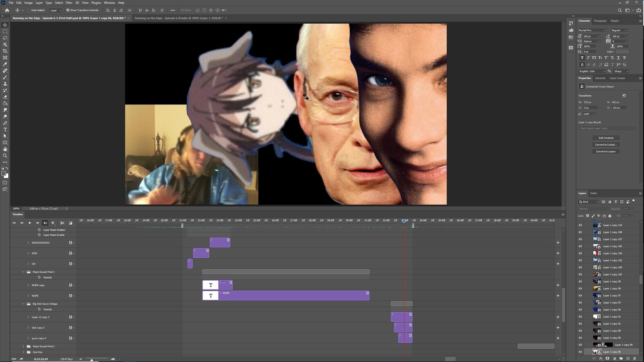Switch to Episode 6 (Finale) document tab
Screen dimensions: 644x362
[178, 18]
